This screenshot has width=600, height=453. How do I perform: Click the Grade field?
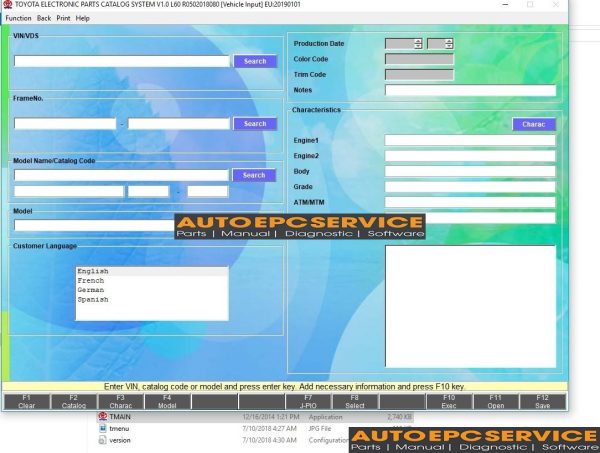click(470, 187)
